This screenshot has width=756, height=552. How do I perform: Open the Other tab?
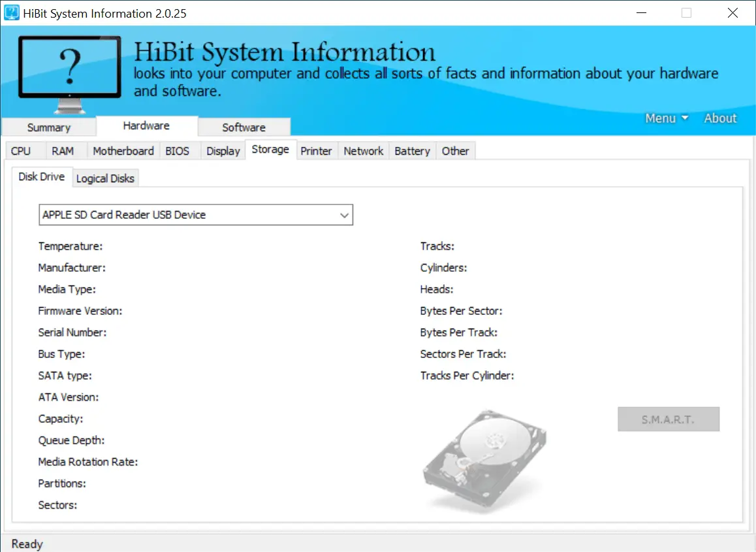[x=456, y=151]
